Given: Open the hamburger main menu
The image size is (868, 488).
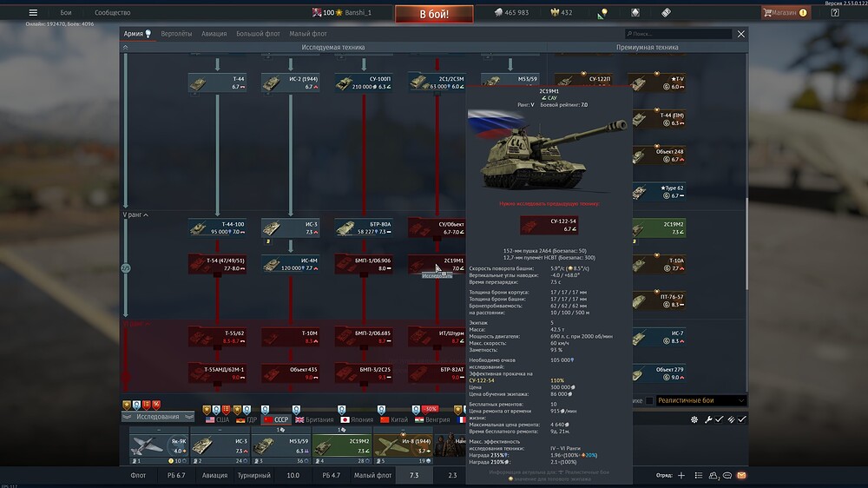Looking at the screenshot, I should pyautogui.click(x=33, y=13).
